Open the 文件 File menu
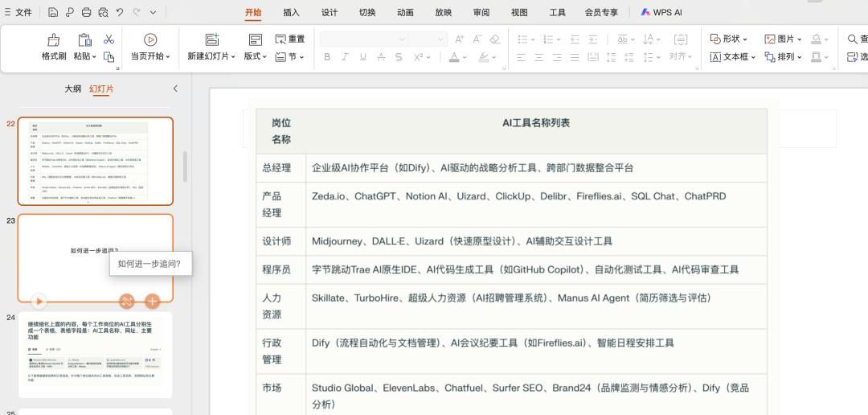Image resolution: width=868 pixels, height=415 pixels. click(x=18, y=12)
